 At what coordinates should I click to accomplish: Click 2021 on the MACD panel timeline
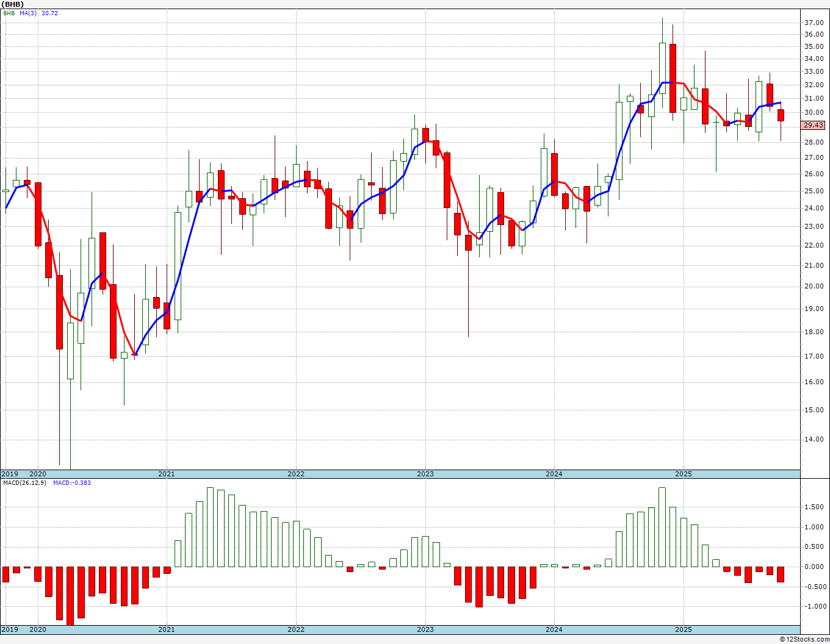pyautogui.click(x=167, y=629)
